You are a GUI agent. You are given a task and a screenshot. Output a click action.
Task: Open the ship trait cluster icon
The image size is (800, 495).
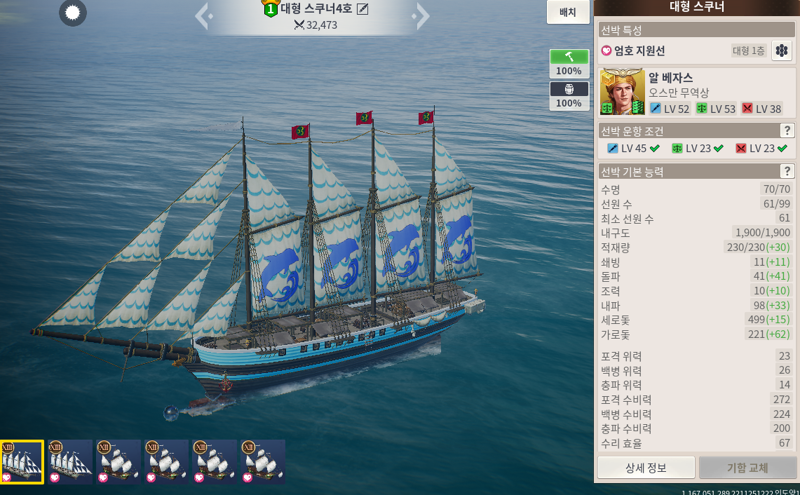coord(781,51)
